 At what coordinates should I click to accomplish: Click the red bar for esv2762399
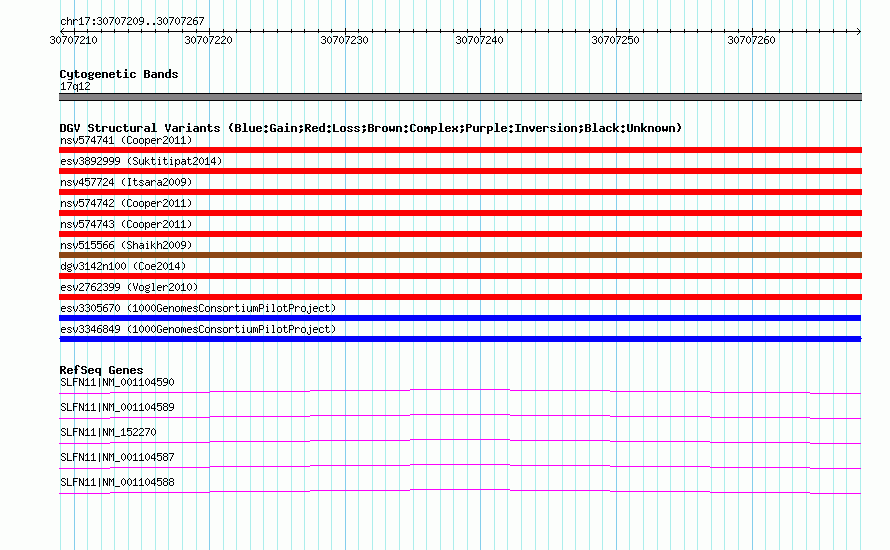(460, 297)
